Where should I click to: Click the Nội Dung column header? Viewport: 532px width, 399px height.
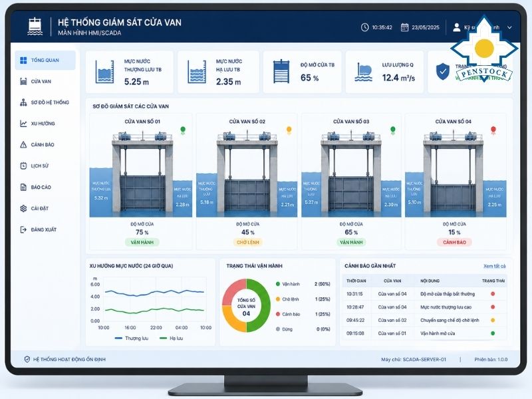[430, 281]
